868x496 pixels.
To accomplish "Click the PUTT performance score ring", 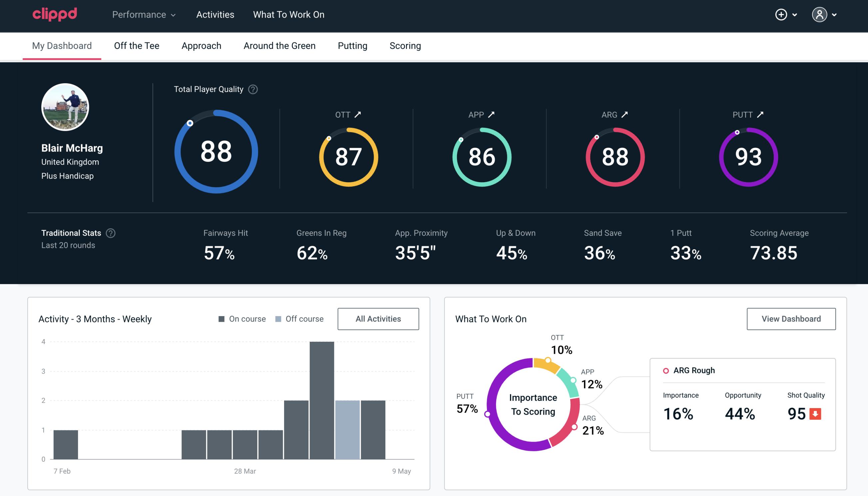I will pos(747,156).
